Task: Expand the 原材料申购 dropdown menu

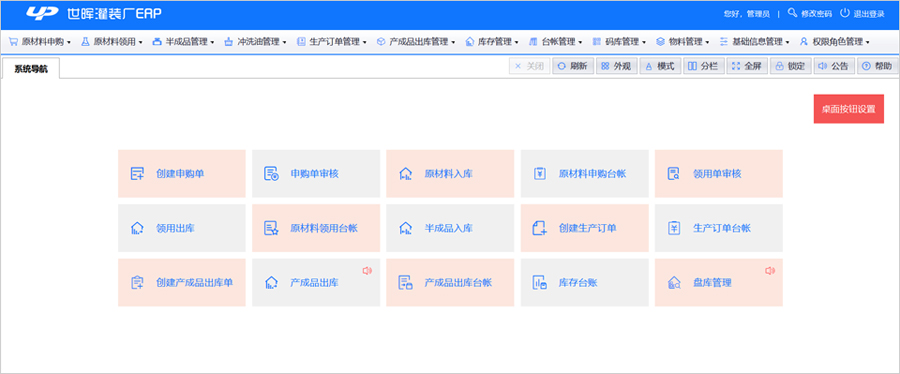Action: pyautogui.click(x=40, y=42)
